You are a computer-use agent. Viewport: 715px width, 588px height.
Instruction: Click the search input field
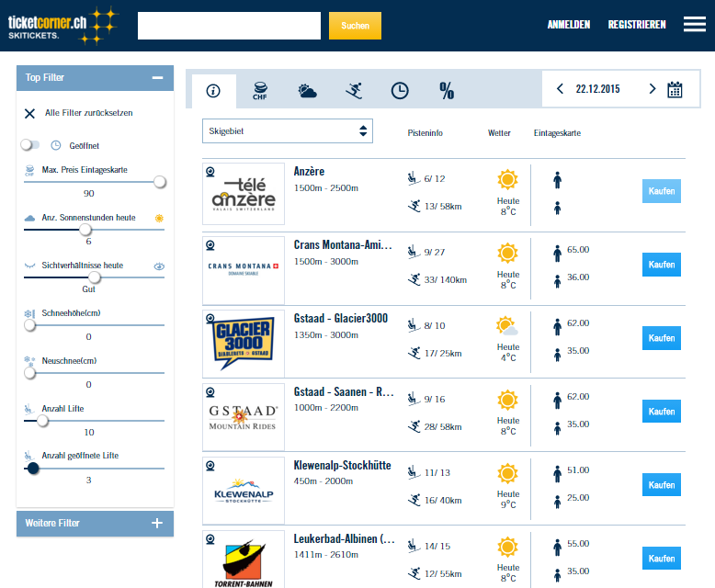pyautogui.click(x=229, y=26)
